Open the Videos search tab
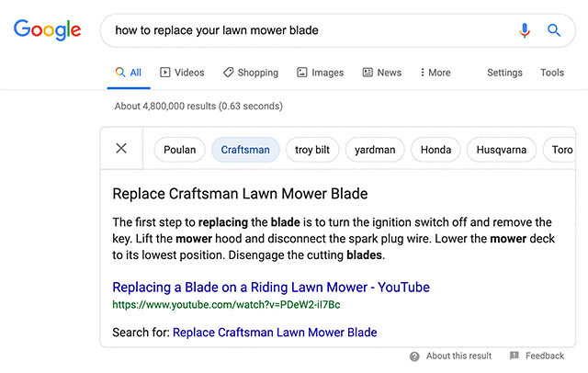Image resolution: width=588 pixels, height=373 pixels. [x=182, y=73]
